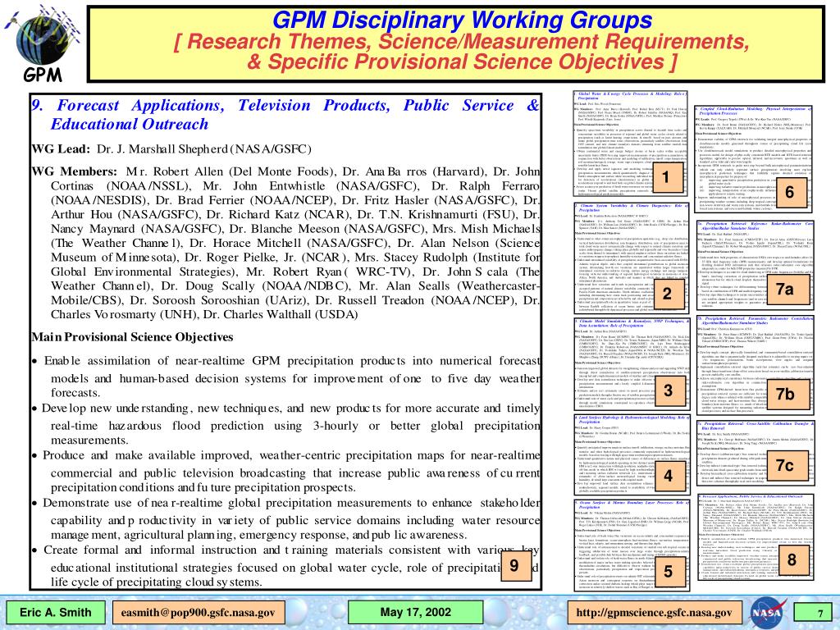The image size is (840, 630).
Task: Click the May 17, 2002 date box
Action: point(416,612)
